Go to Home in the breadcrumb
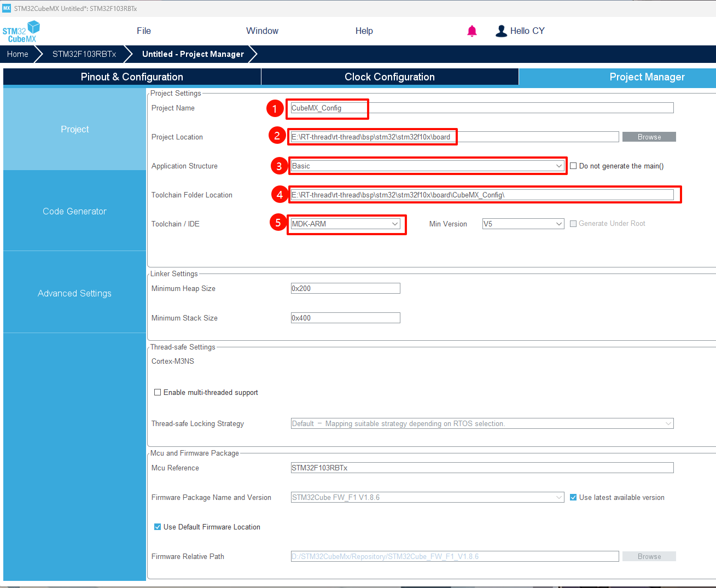The height and width of the screenshot is (588, 716). point(18,54)
